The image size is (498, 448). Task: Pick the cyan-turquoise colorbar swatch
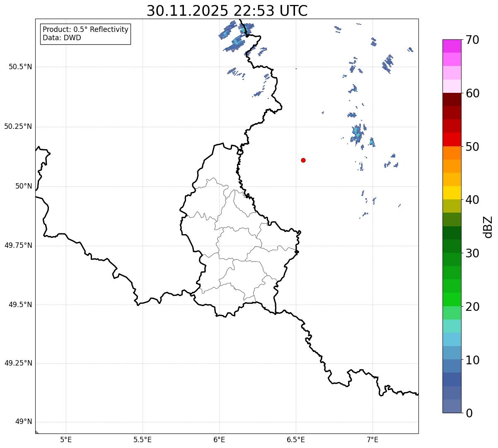452,326
